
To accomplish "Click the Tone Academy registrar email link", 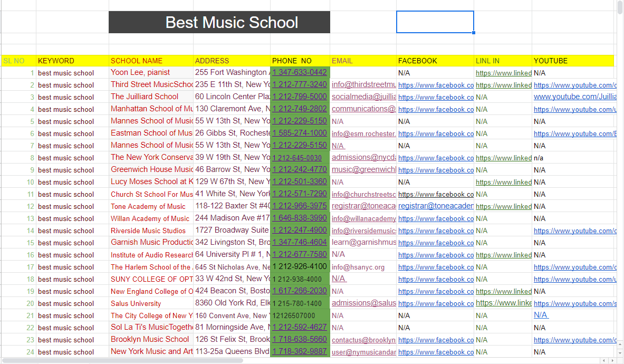I will [x=363, y=206].
